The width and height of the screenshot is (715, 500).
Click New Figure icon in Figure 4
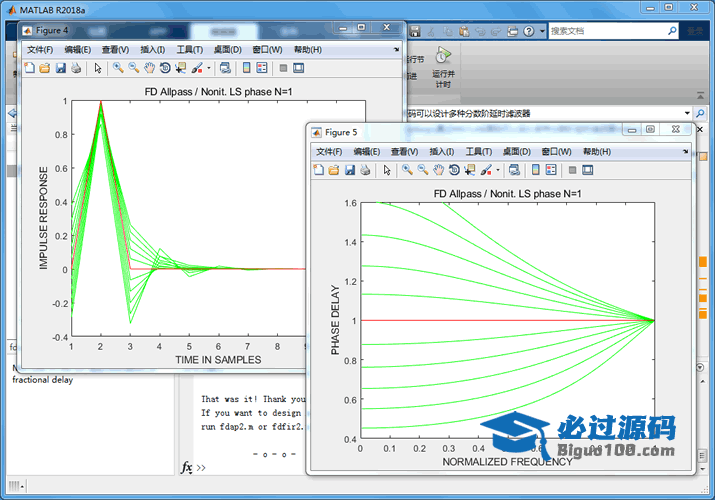pos(30,68)
